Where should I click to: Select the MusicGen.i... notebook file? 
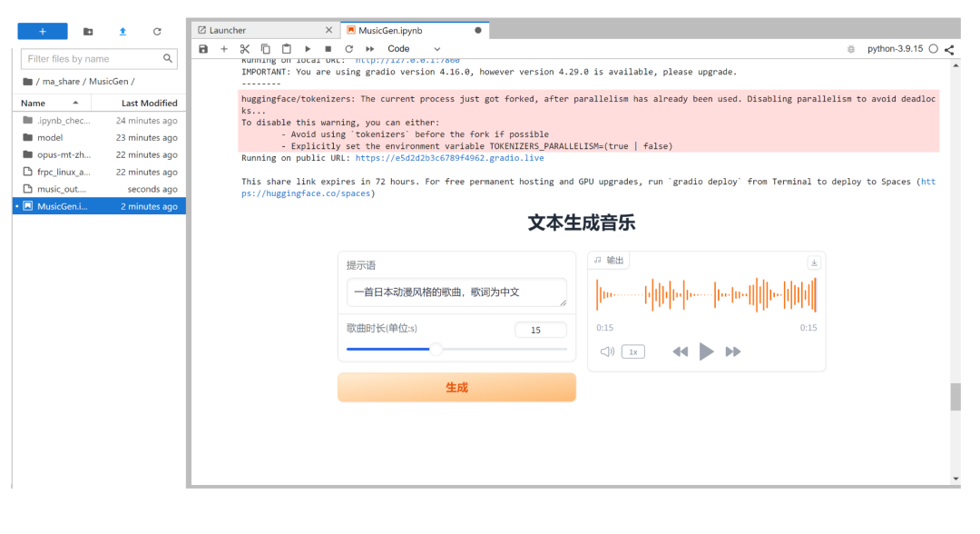[100, 206]
